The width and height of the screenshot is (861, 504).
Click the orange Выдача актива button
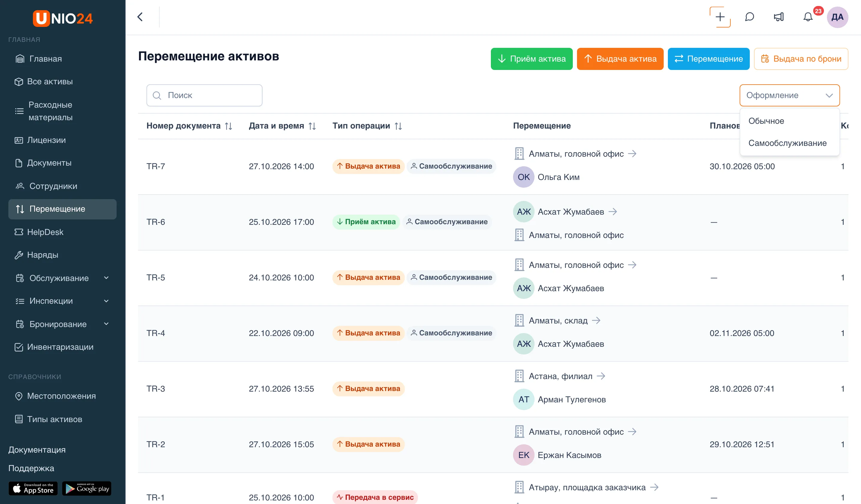coord(620,59)
